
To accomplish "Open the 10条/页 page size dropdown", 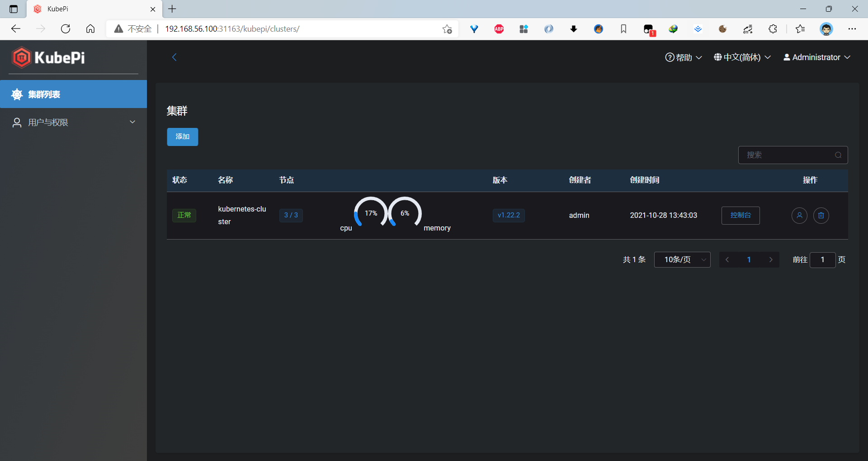I will coord(682,259).
